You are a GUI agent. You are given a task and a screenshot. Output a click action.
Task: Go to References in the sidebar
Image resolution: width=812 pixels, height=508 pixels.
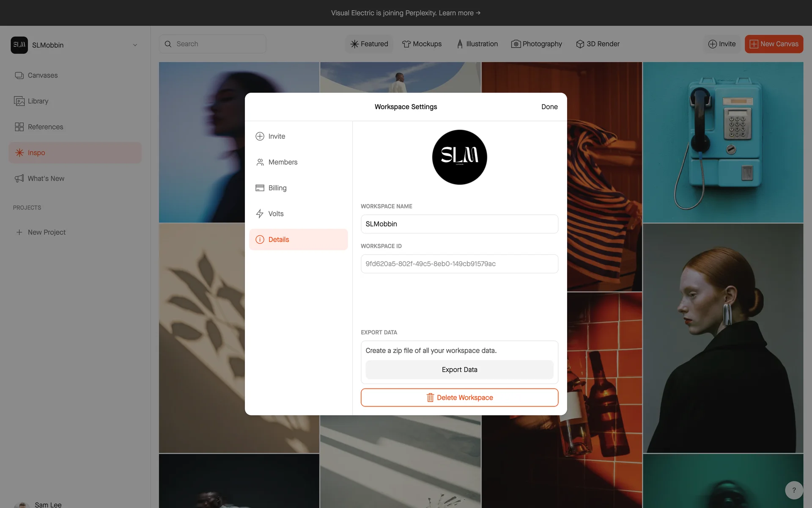tap(45, 127)
